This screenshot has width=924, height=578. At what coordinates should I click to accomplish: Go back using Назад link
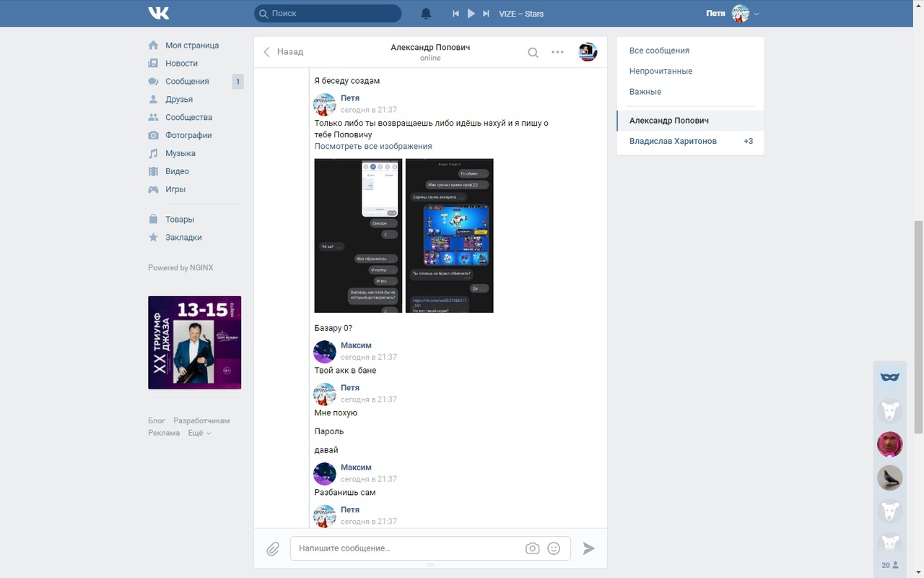point(283,52)
